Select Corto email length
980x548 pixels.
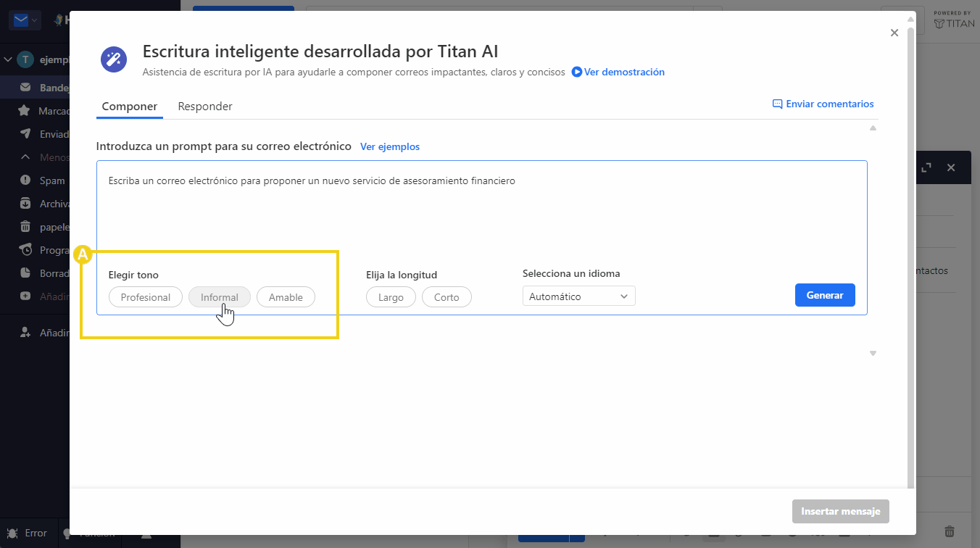pos(447,297)
